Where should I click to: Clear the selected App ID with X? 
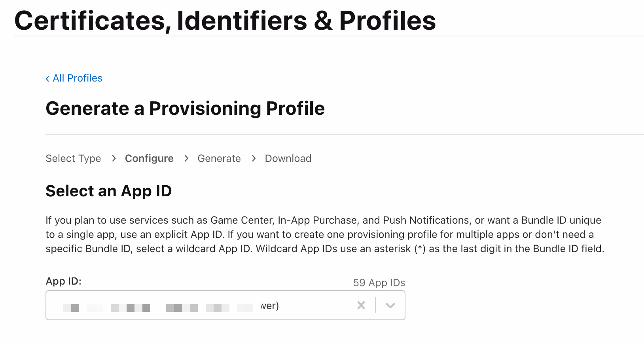click(361, 305)
